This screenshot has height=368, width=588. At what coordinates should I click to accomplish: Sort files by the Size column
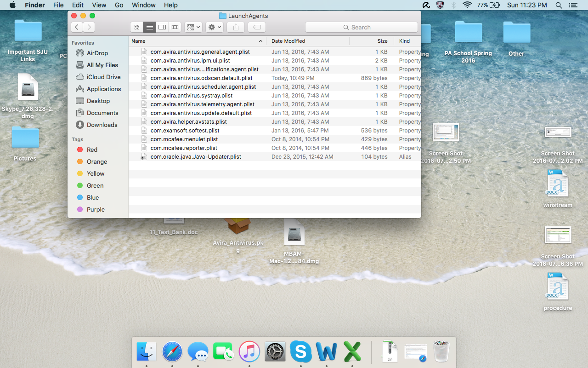(372, 41)
